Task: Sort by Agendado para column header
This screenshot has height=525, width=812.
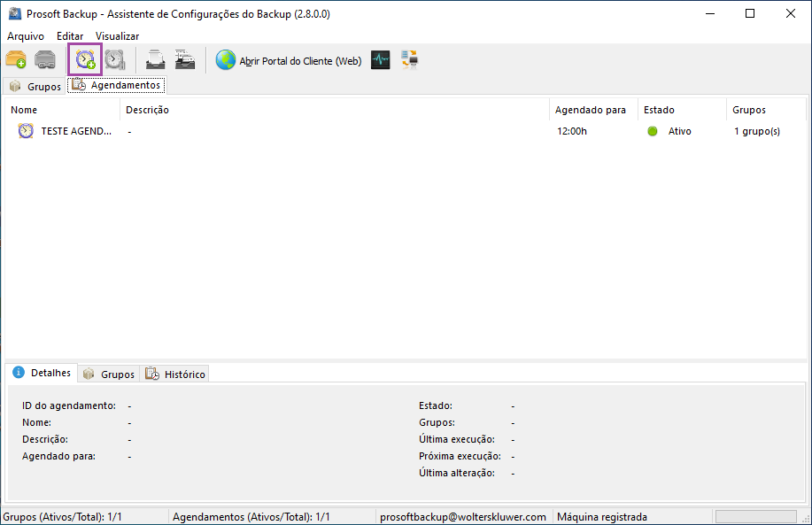Action: [593, 110]
